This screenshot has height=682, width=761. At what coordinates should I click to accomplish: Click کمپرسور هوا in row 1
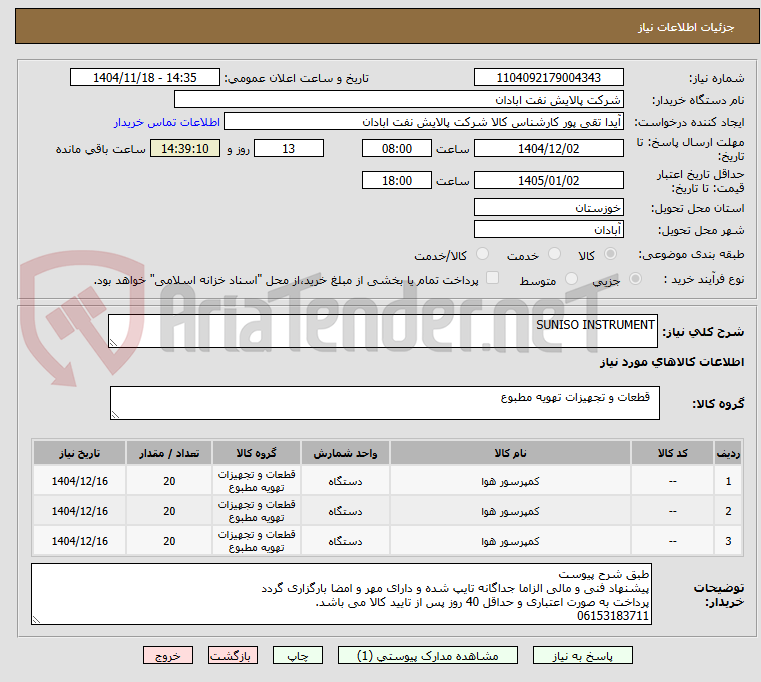(x=510, y=481)
